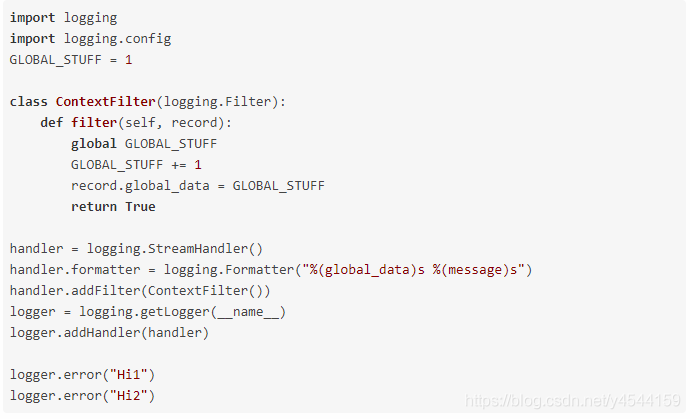Click 'logging.getLogger(__name__)' call

click(182, 312)
